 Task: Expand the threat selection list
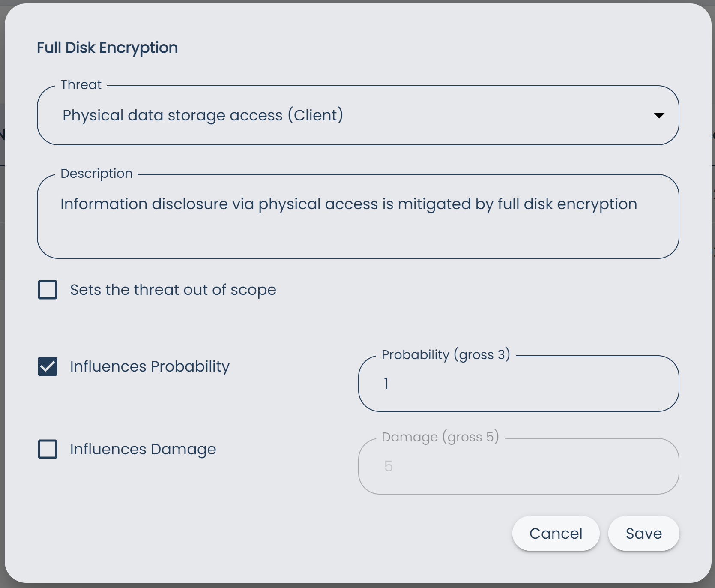click(x=660, y=115)
